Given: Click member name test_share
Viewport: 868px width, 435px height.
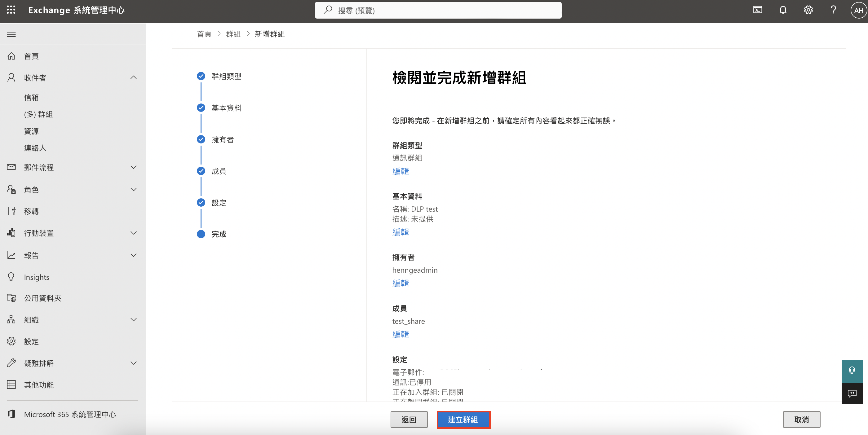Looking at the screenshot, I should point(408,321).
